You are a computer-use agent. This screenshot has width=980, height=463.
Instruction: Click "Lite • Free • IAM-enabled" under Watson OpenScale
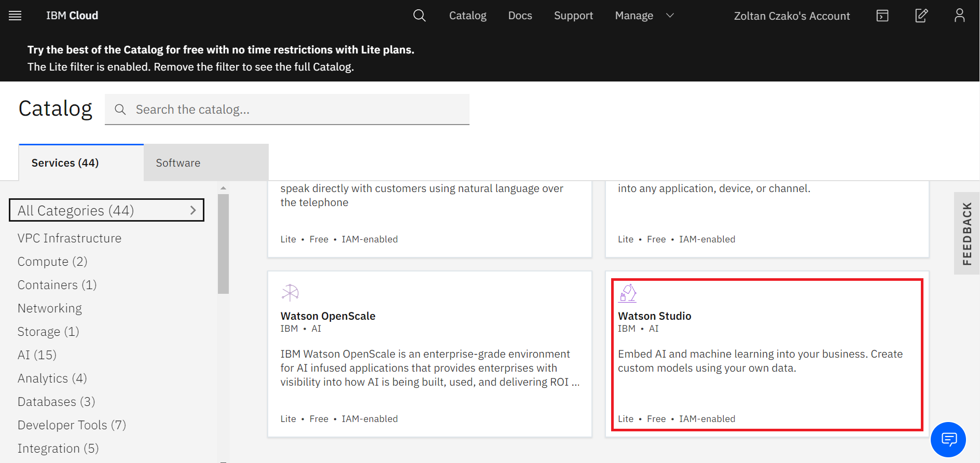tap(339, 419)
